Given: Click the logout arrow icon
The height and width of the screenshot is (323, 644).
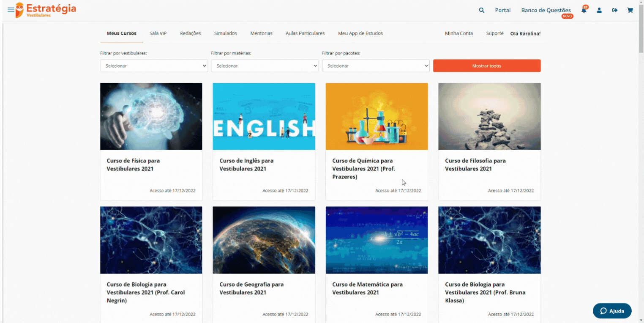Looking at the screenshot, I should [615, 10].
